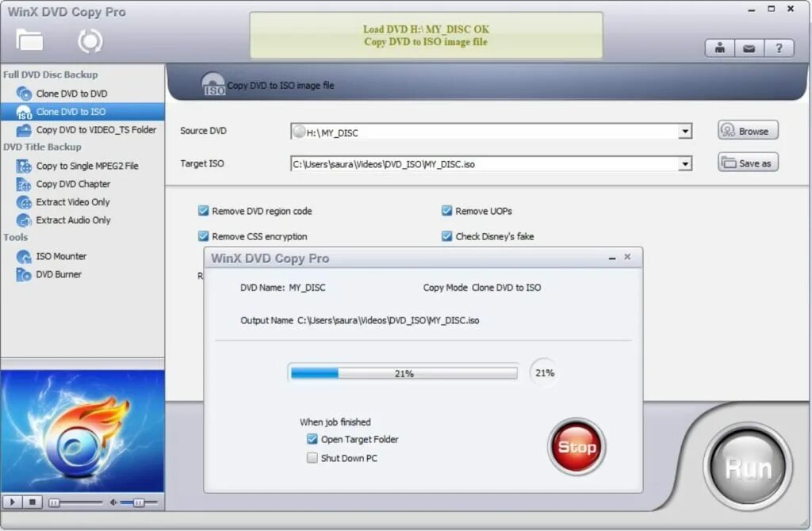
Task: Click the volume speaker icon under preview
Action: tap(113, 502)
